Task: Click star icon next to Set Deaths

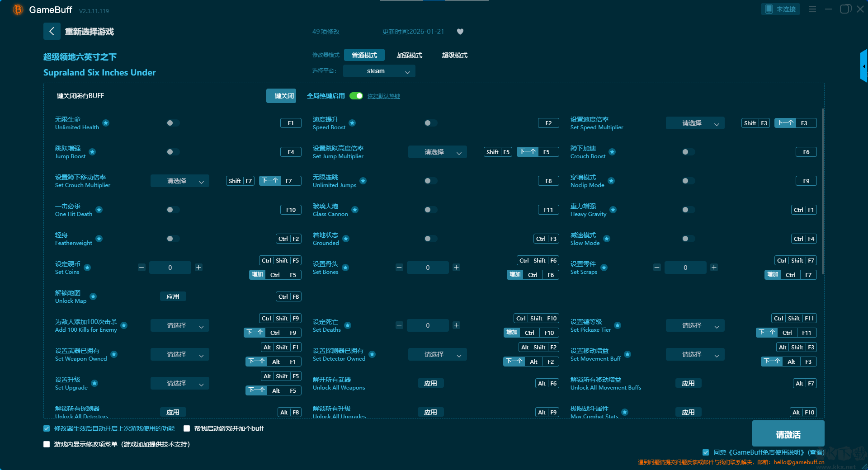Action: click(x=348, y=325)
